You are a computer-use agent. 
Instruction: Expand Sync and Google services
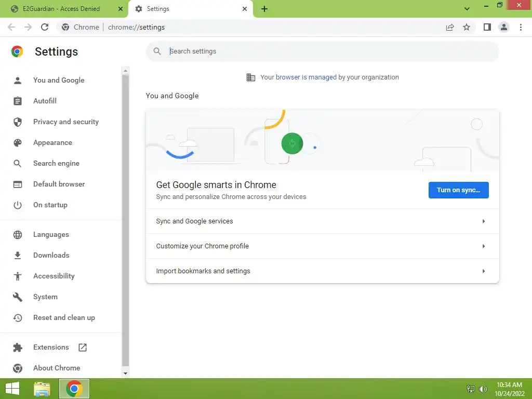(x=322, y=221)
